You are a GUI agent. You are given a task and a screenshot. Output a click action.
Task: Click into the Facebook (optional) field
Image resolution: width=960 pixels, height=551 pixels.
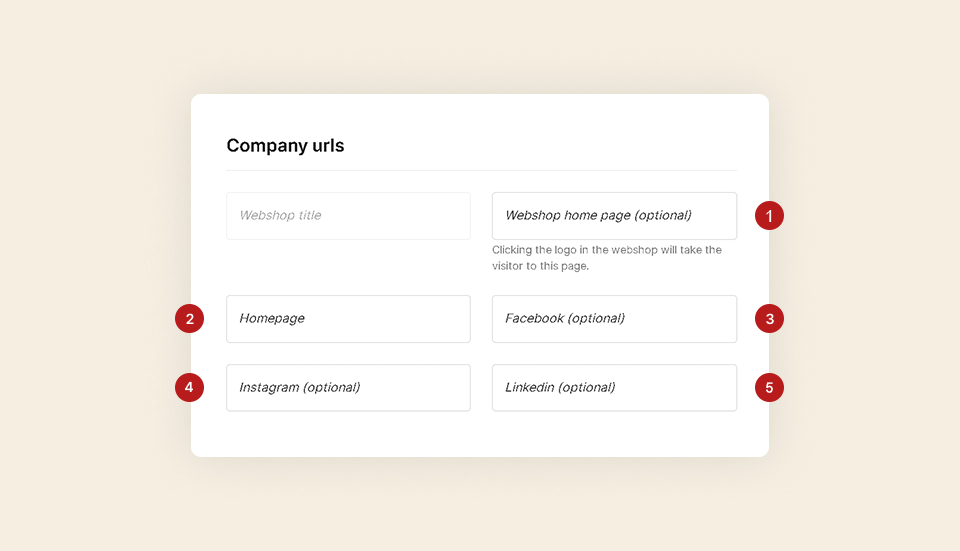pos(614,319)
